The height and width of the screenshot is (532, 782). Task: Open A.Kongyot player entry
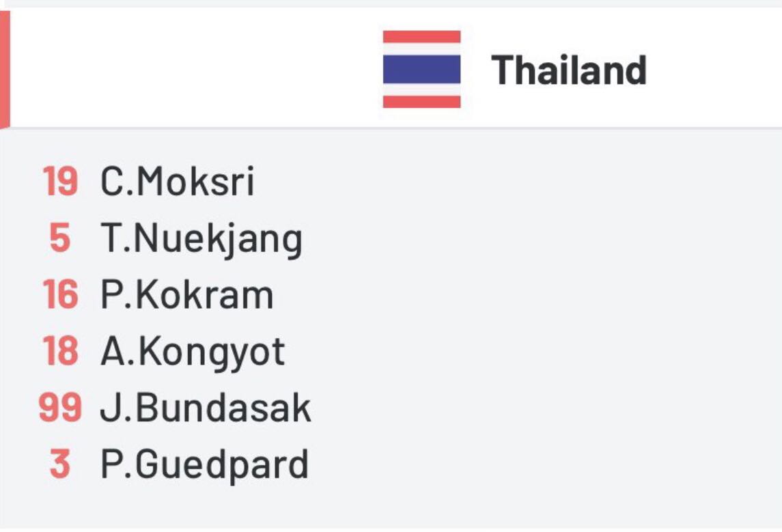click(193, 352)
